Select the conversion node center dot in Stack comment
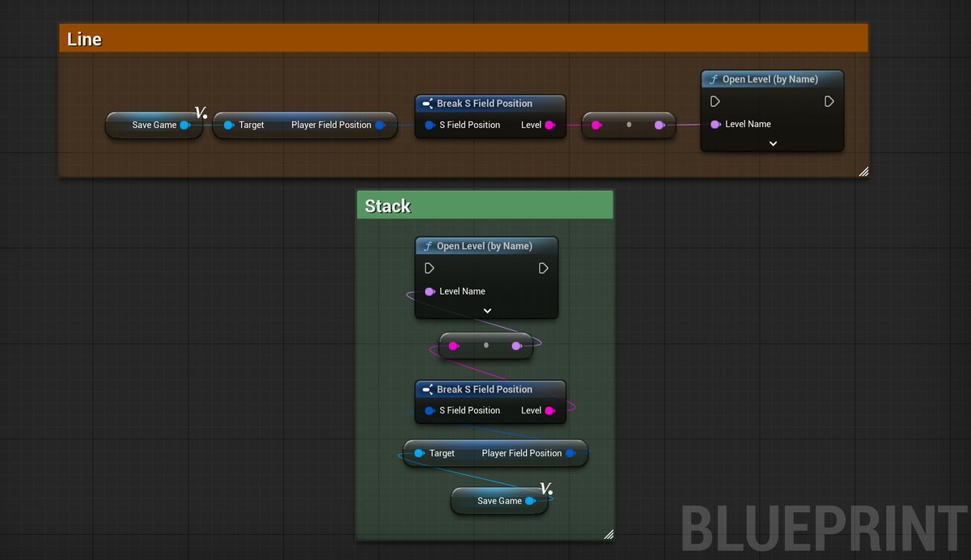Screen dimensions: 971x560 coord(485,346)
